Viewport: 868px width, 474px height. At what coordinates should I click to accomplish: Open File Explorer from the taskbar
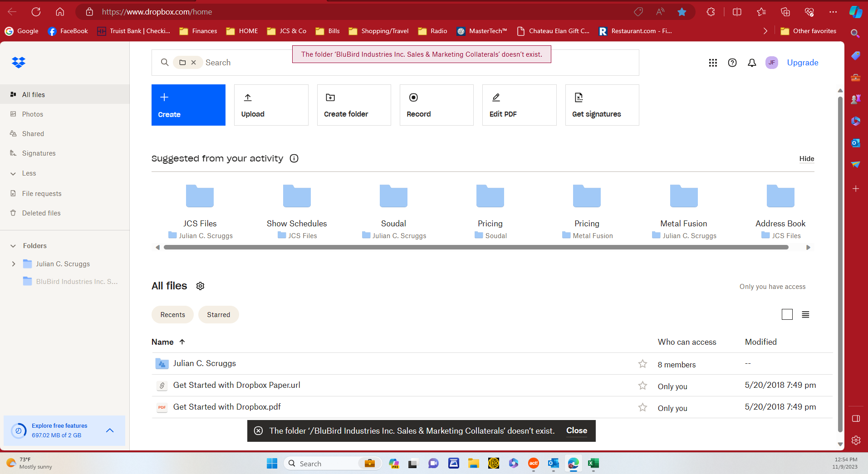coord(474,463)
